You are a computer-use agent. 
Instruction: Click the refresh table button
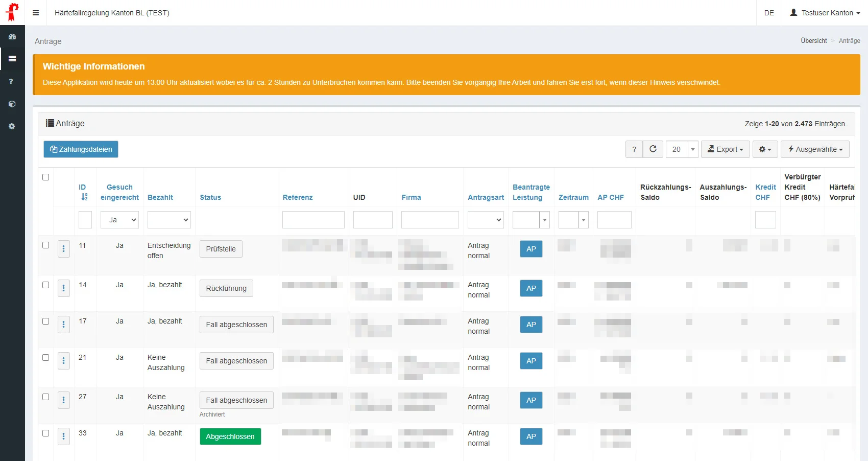tap(653, 149)
